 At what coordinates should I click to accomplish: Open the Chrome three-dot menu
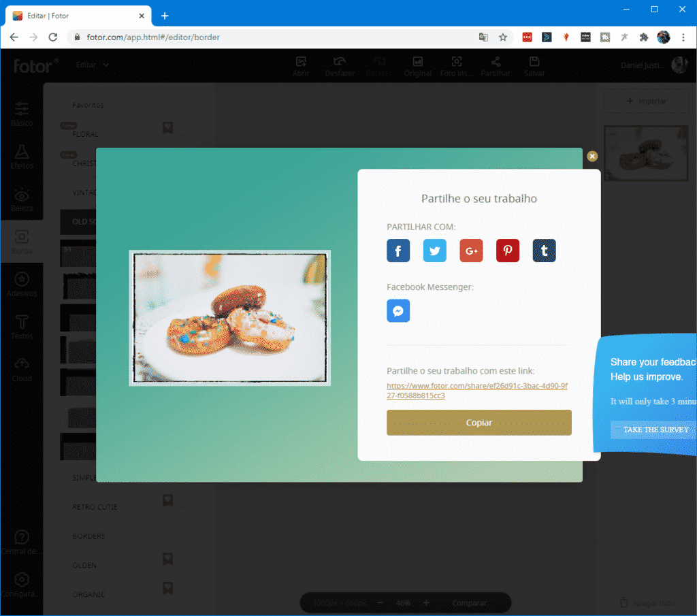coord(683,37)
